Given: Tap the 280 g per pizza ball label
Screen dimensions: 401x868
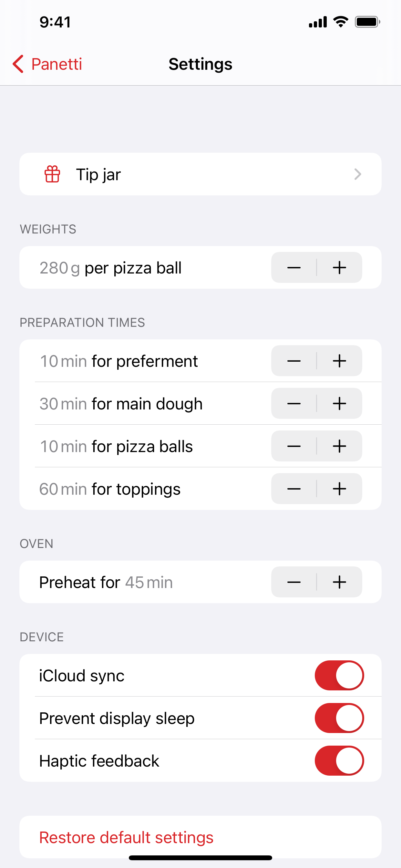Looking at the screenshot, I should click(110, 268).
